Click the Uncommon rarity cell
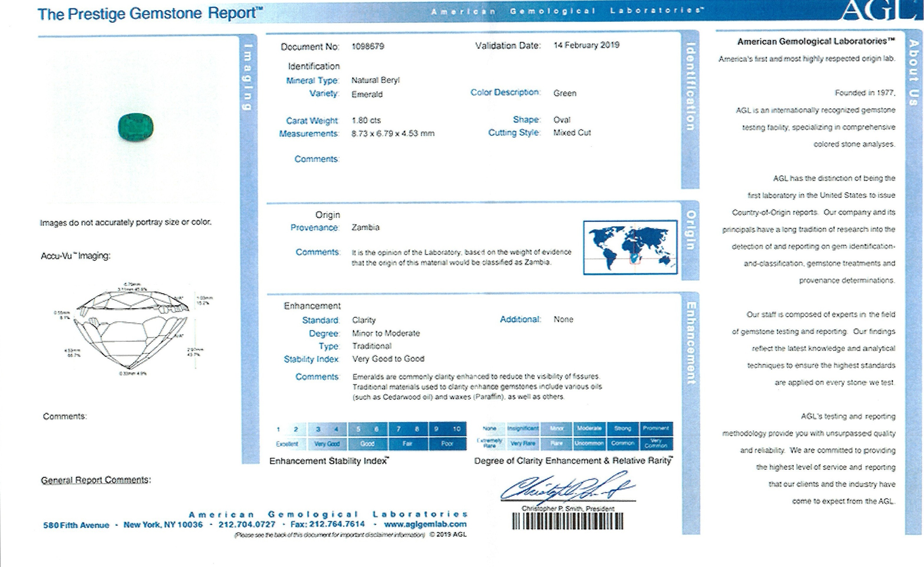 589,444
